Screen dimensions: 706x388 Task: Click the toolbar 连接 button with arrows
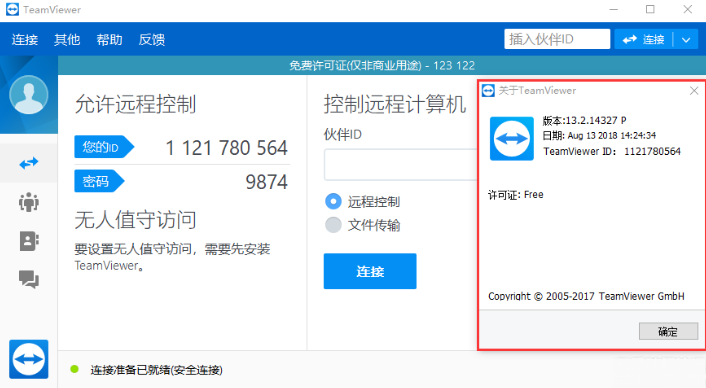pos(643,40)
